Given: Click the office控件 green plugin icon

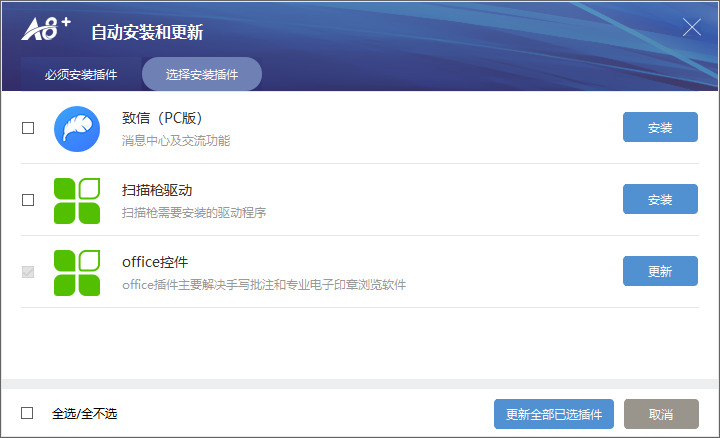Looking at the screenshot, I should coord(77,273).
